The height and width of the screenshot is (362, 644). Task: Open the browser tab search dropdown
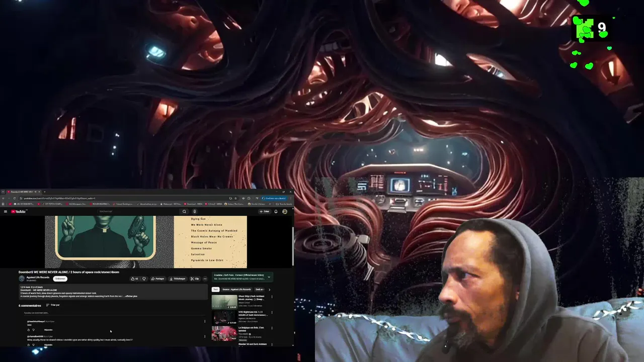coord(3,192)
